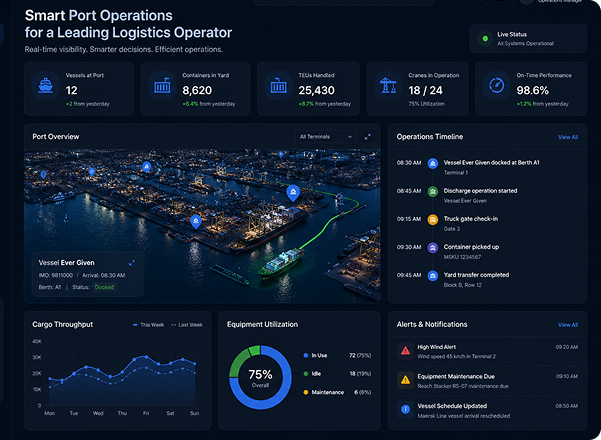Open the All Terminals dropdown
Image resolution: width=601 pixels, height=440 pixels.
[326, 137]
